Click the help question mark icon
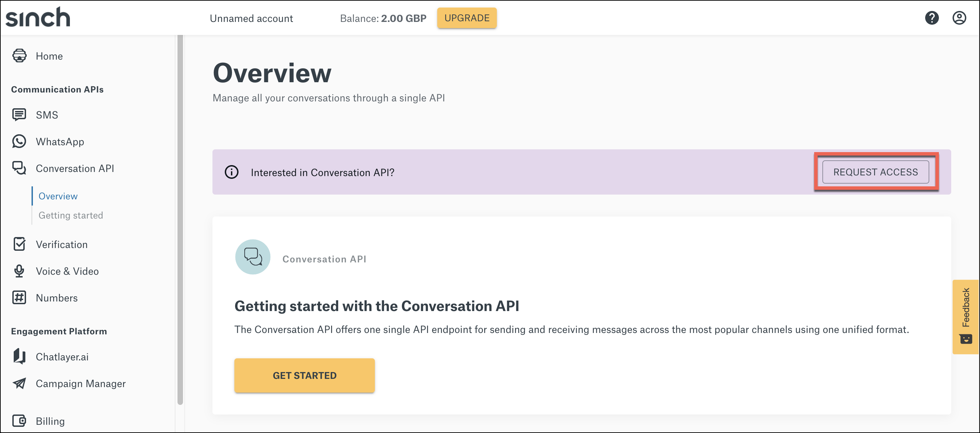 tap(932, 17)
